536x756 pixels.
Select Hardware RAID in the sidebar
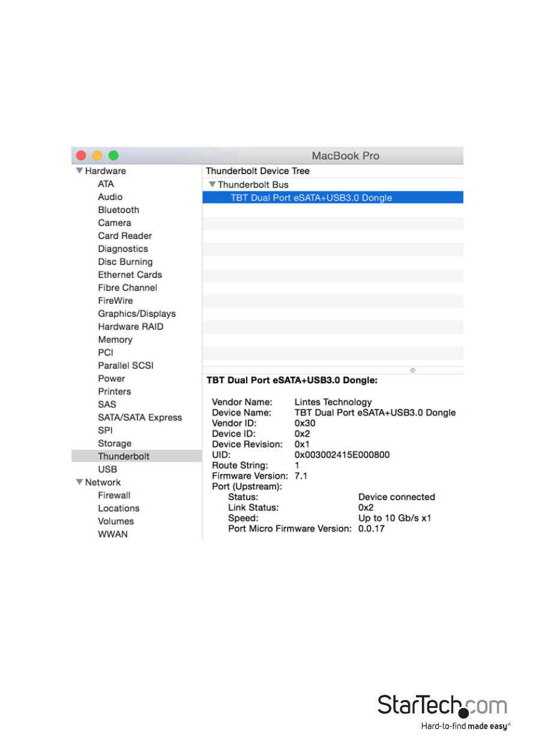pos(131,327)
